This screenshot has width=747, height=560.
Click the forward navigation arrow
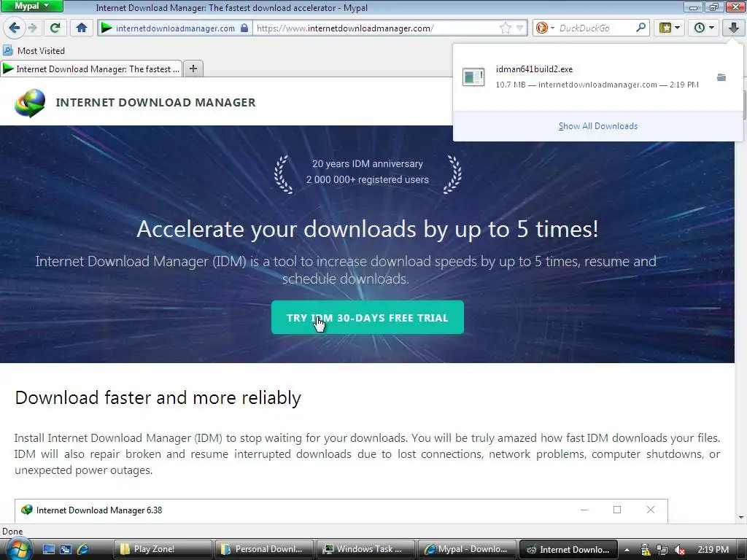[33, 28]
